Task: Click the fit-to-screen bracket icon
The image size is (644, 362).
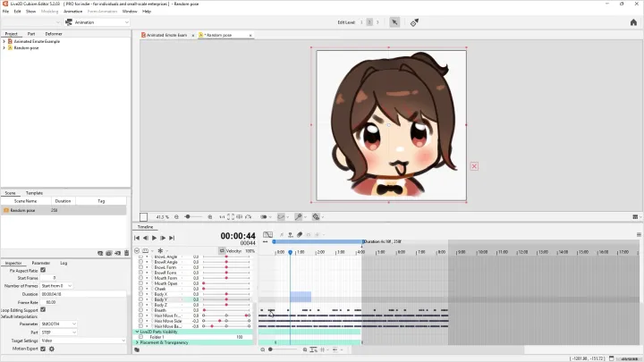Action: pyautogui.click(x=231, y=216)
